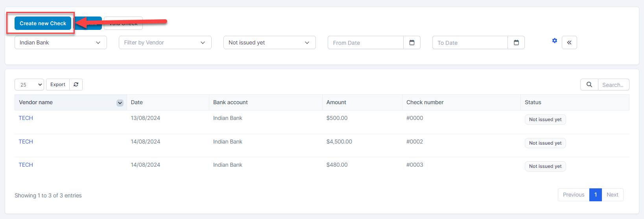Expand the Filter by Vendor dropdown
This screenshot has width=644, height=219.
[x=165, y=42]
